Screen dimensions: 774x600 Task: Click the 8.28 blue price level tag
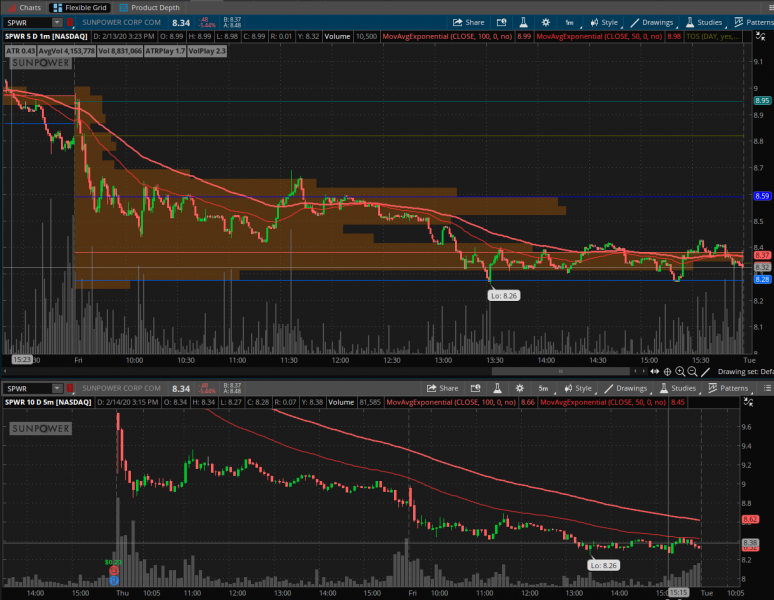coord(762,279)
